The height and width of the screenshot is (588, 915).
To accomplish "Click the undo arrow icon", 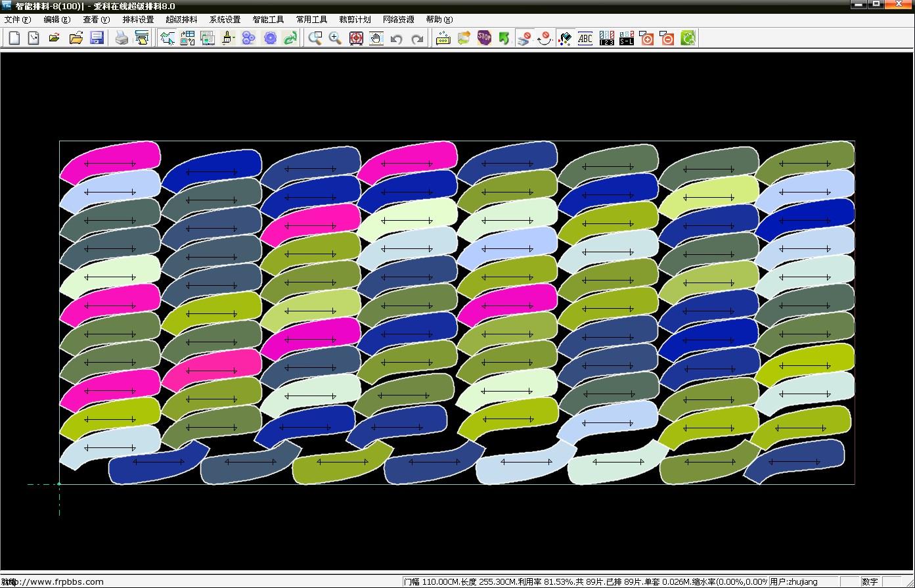I will [396, 39].
